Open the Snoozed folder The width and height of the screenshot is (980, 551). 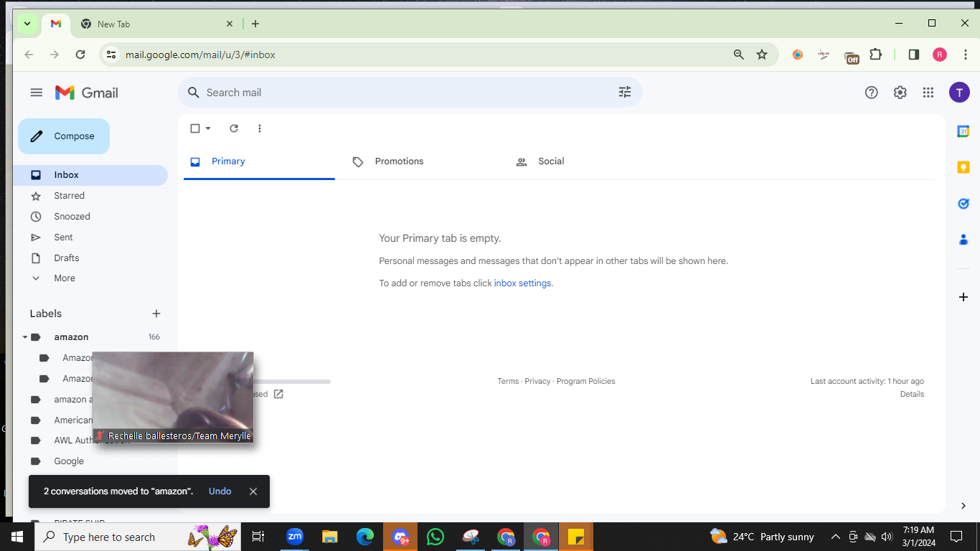tap(90, 217)
